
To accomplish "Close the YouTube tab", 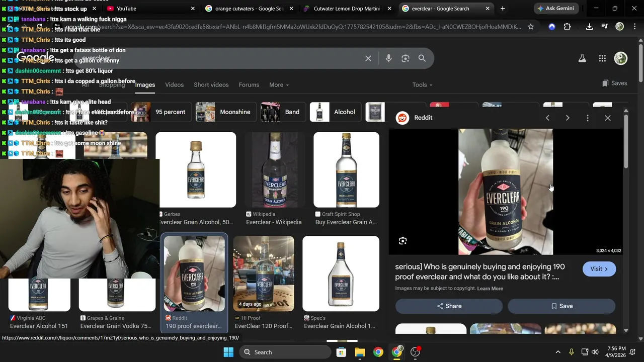I will point(193,9).
